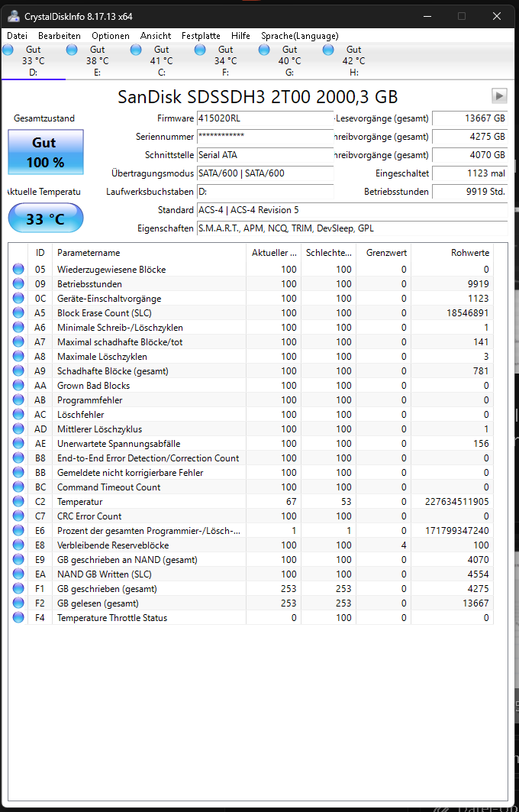Click status icon for End-to-End Error row
The height and width of the screenshot is (812, 519).
pos(18,458)
